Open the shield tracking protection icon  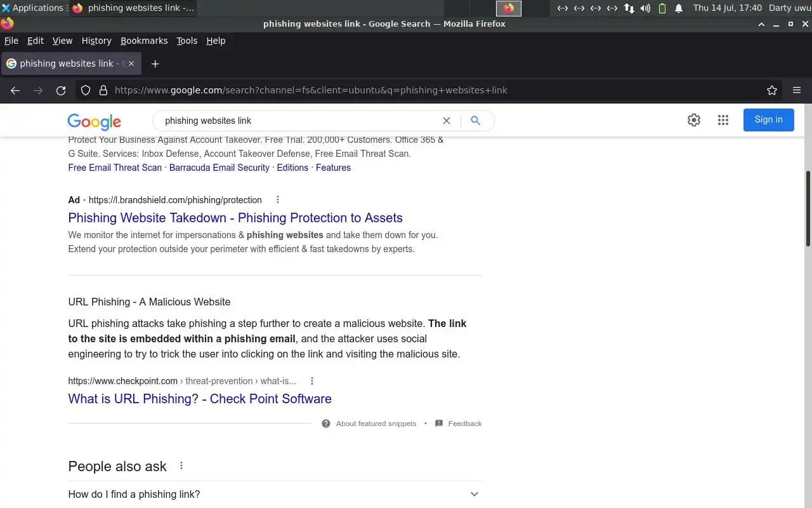pyautogui.click(x=86, y=90)
